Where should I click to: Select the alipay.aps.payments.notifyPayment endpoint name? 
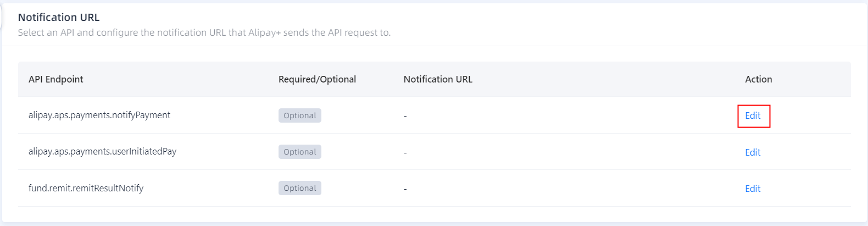click(x=99, y=115)
